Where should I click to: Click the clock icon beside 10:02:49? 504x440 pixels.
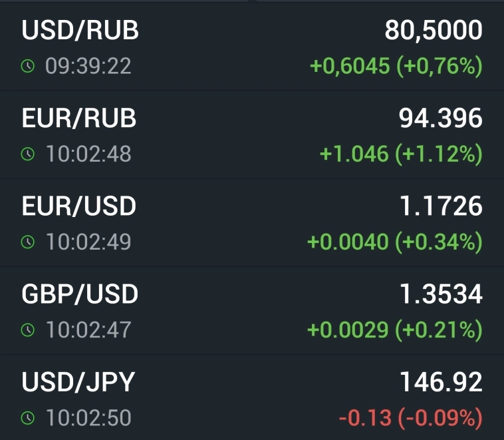click(27, 242)
